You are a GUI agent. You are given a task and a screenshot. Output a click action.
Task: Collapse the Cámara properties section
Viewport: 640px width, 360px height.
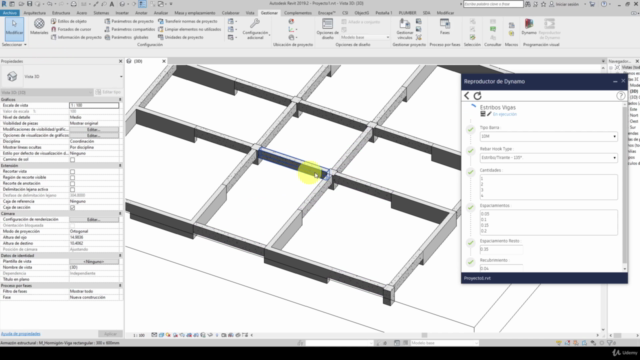click(x=120, y=213)
